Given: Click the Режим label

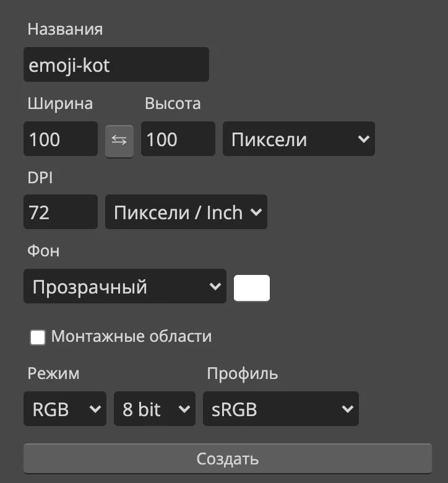Looking at the screenshot, I should (54, 373).
